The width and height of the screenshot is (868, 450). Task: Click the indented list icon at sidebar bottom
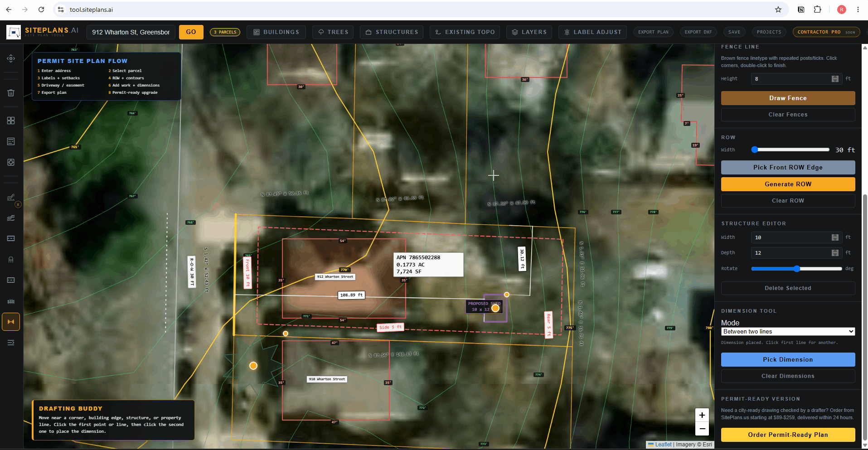[11, 343]
